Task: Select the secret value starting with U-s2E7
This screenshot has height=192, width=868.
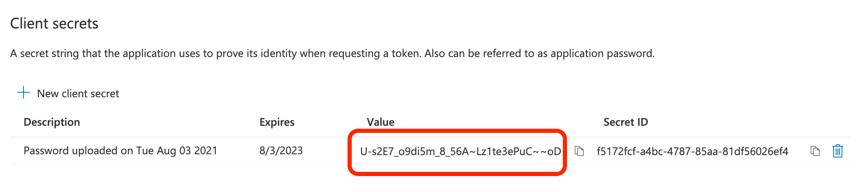Action: coord(460,151)
